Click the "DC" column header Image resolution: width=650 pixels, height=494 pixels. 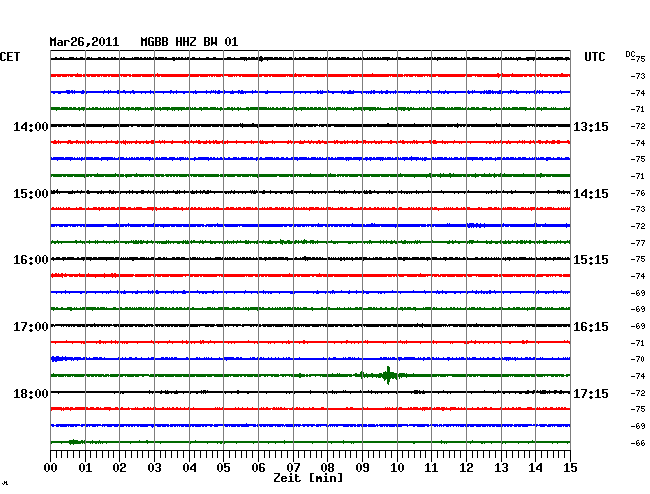click(x=630, y=54)
